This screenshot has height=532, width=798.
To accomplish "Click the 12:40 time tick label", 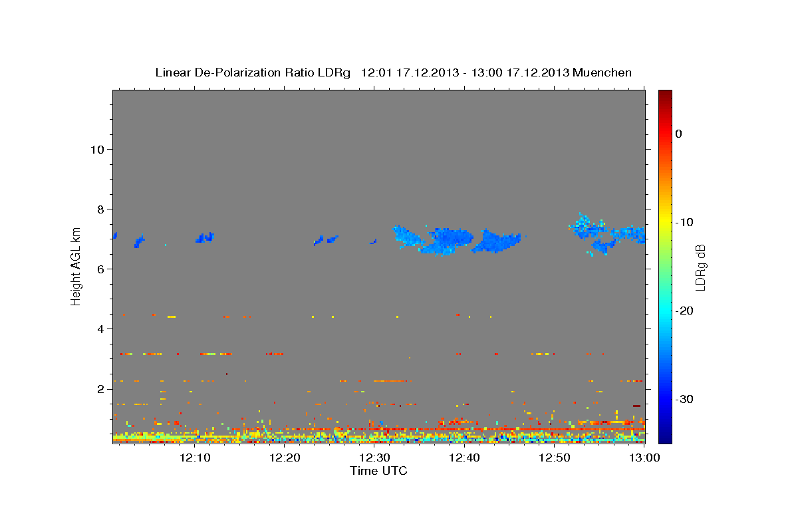I will pos(464,458).
